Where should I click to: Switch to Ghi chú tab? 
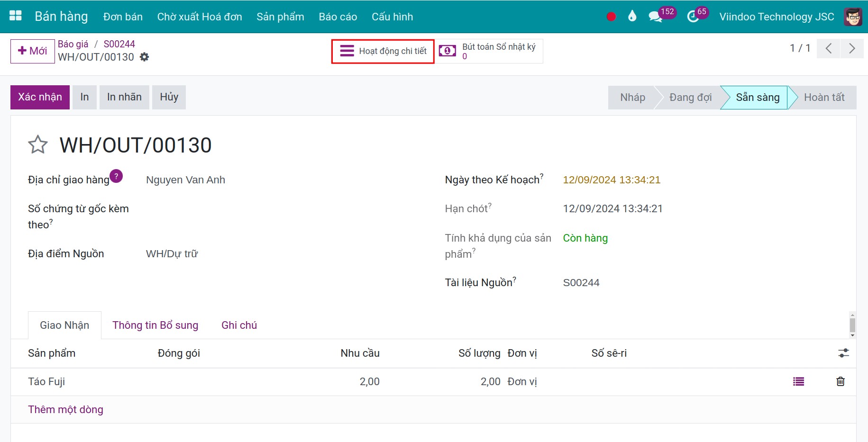pyautogui.click(x=239, y=325)
